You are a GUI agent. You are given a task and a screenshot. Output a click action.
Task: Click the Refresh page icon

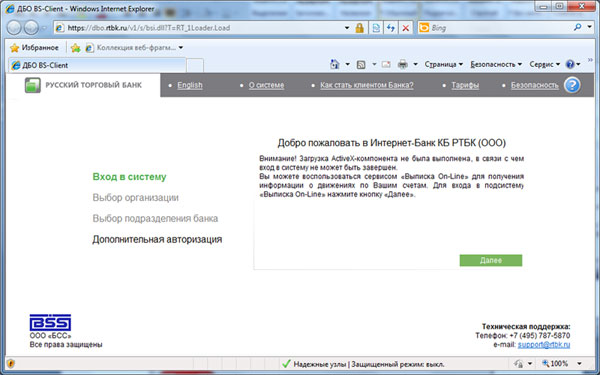390,28
